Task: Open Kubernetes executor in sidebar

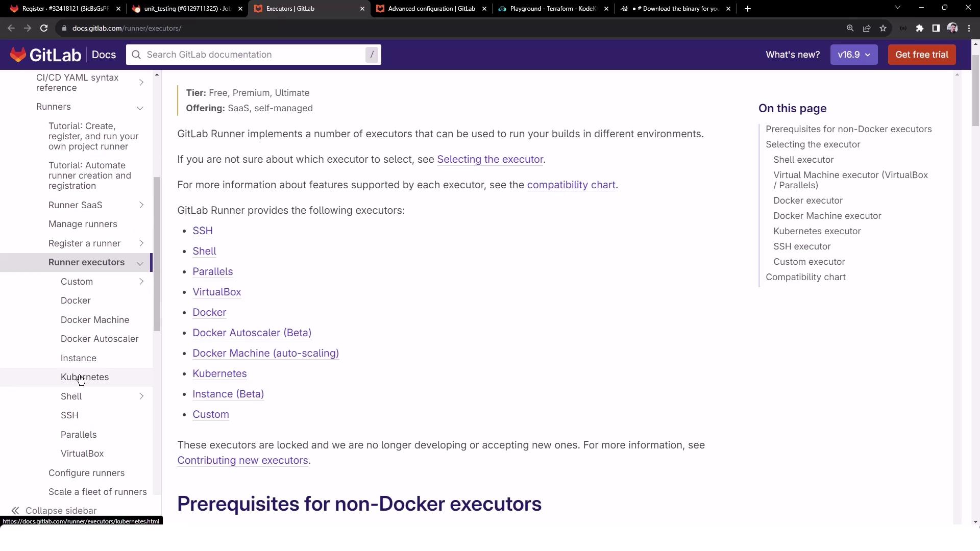Action: coord(85,377)
